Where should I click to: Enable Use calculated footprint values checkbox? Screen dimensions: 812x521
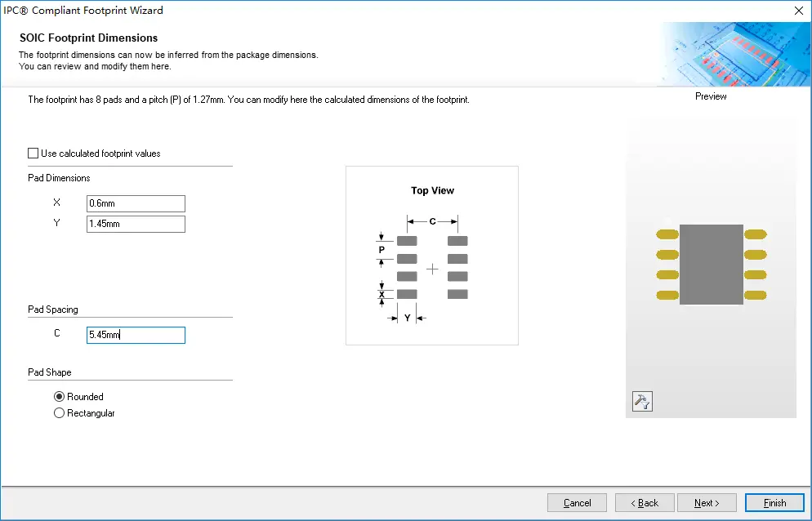tap(33, 154)
